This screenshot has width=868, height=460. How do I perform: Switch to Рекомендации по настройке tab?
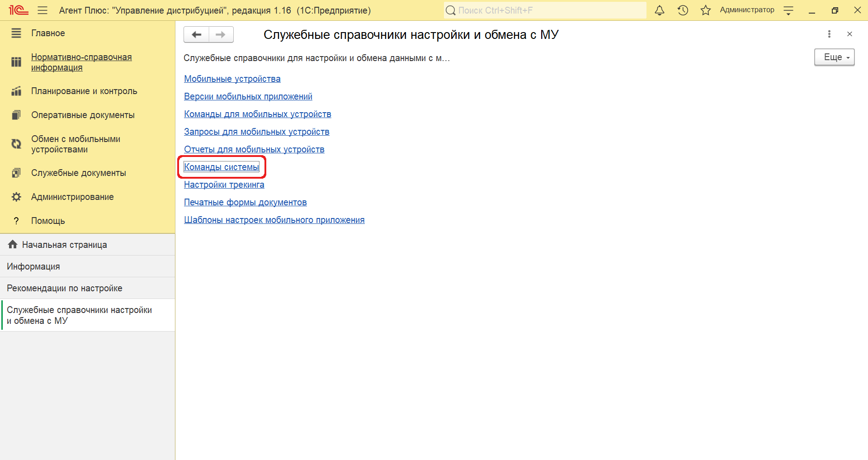click(x=88, y=288)
